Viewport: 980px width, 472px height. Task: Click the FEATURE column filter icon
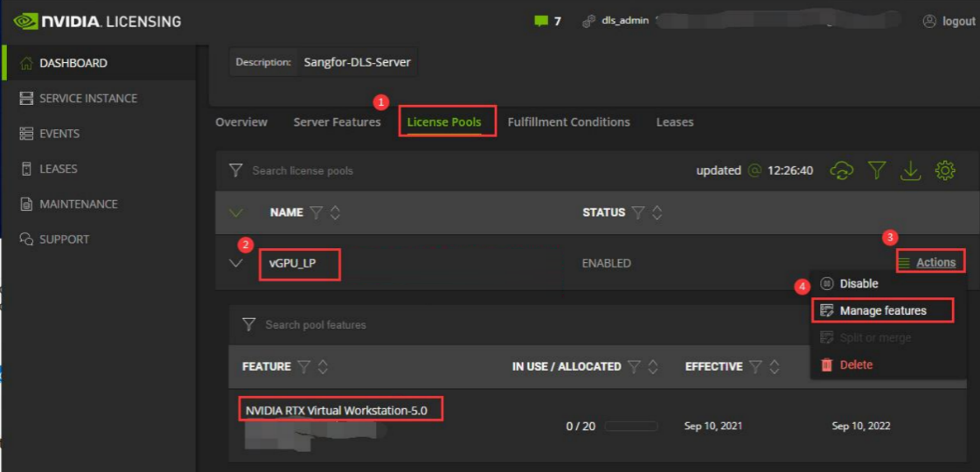pos(304,366)
